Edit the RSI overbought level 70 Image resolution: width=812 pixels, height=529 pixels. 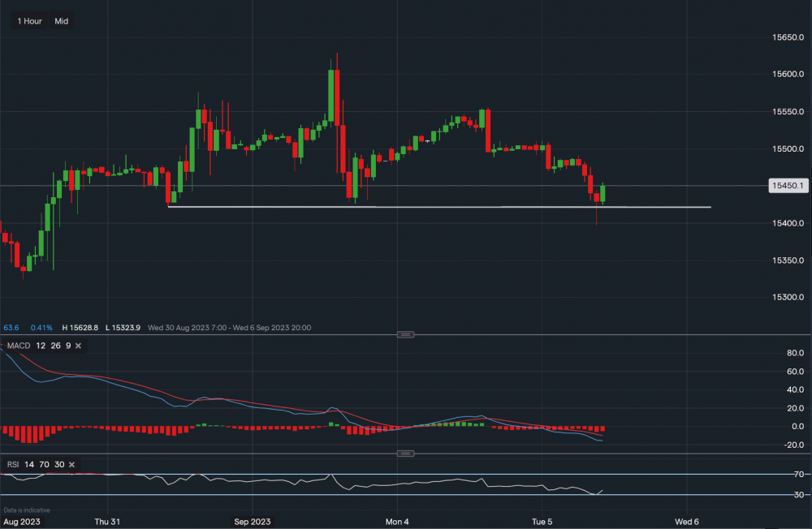pyautogui.click(x=43, y=464)
